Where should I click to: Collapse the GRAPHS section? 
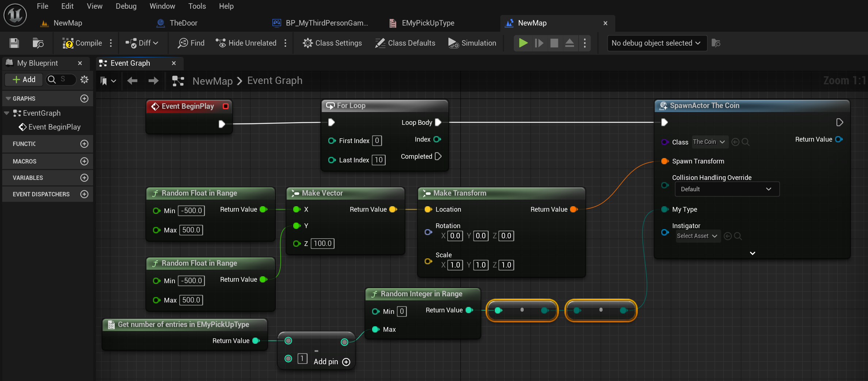pos(8,99)
